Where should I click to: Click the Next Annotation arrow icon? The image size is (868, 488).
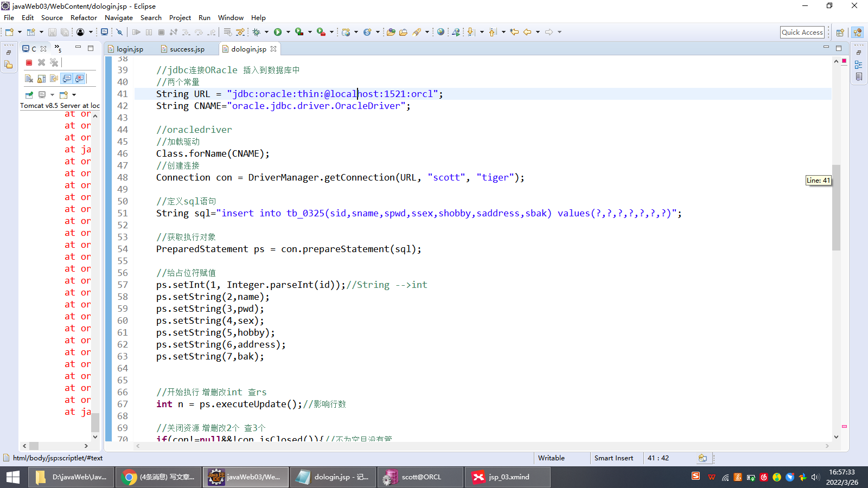pos(471,32)
